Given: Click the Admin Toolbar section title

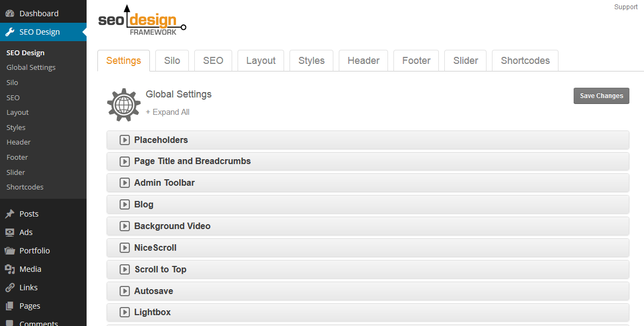Looking at the screenshot, I should click(x=165, y=183).
